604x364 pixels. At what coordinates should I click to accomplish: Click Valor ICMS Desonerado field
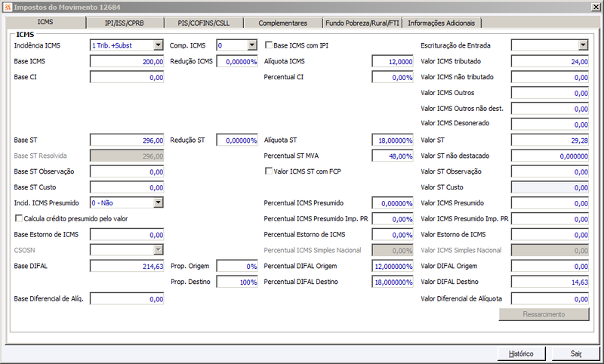[550, 124]
